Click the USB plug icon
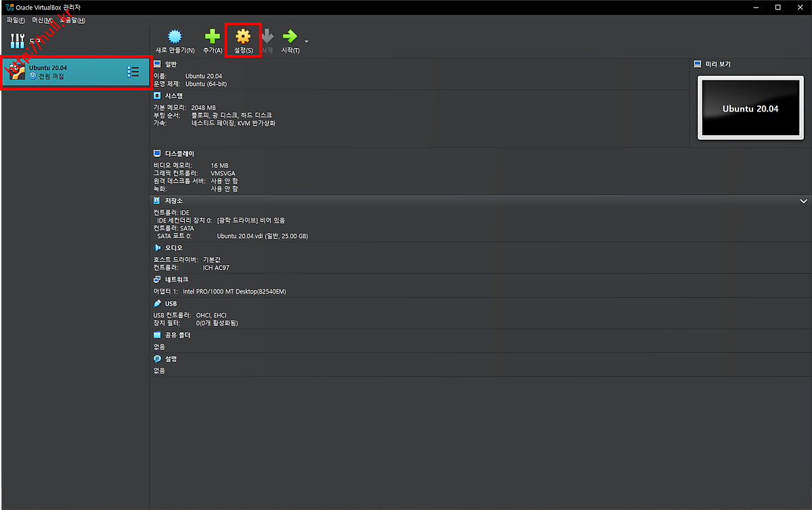The height and width of the screenshot is (510, 812). coord(157,304)
